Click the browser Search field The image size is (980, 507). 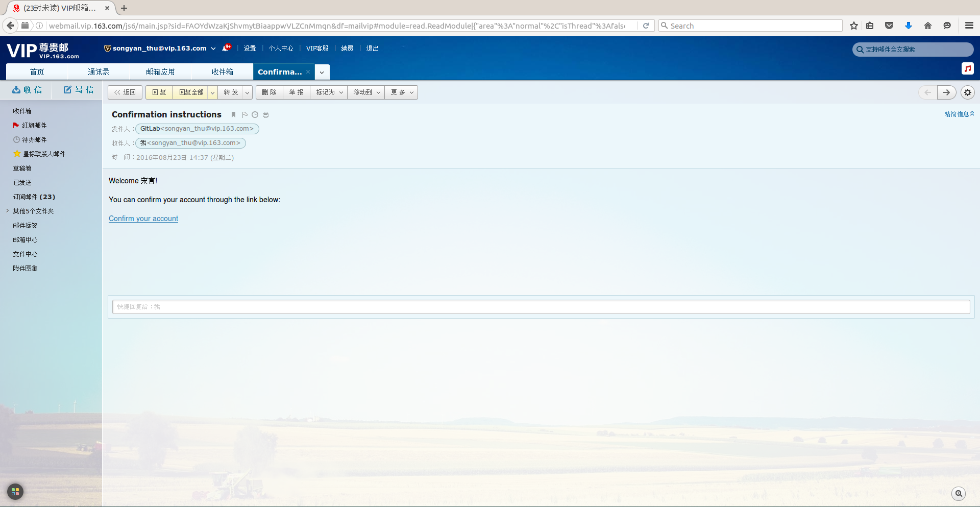(750, 26)
